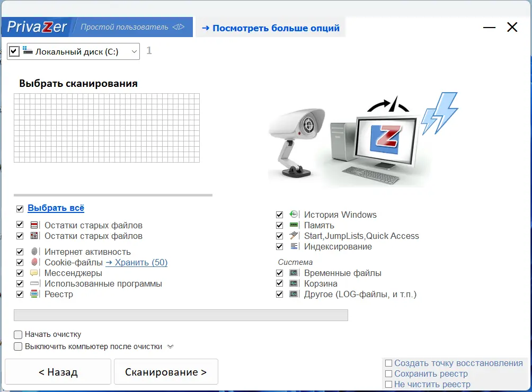Uncheck the Start,JumpLists,Quick Access checkbox
Viewport: 532px width, 392px height.
click(x=279, y=235)
